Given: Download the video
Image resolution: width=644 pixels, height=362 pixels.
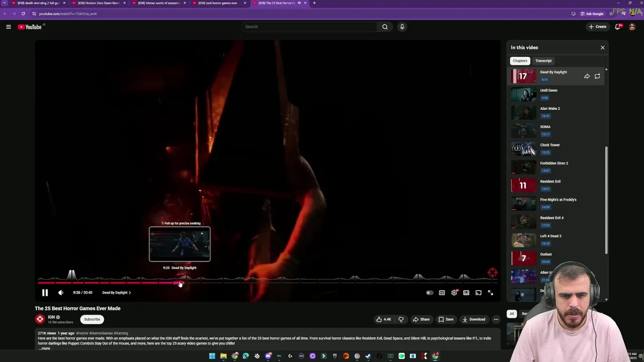Looking at the screenshot, I should (474, 319).
